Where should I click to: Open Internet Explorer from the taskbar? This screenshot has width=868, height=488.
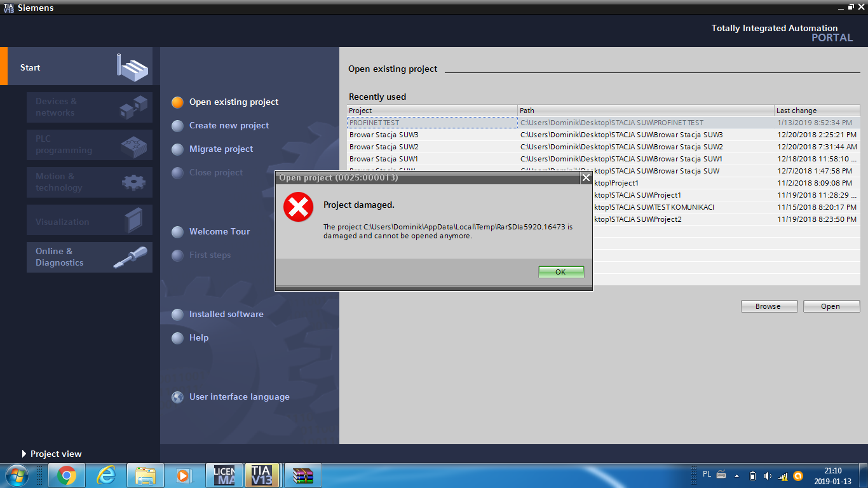point(105,475)
